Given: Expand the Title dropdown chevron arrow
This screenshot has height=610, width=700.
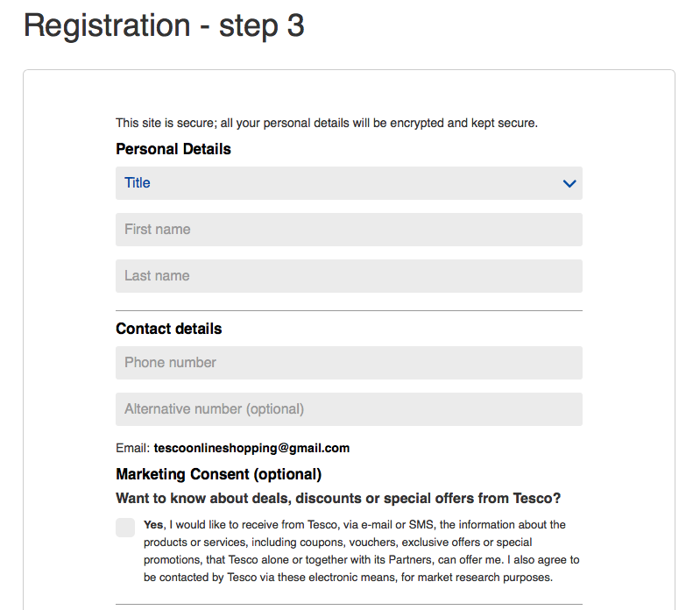Looking at the screenshot, I should click(569, 183).
